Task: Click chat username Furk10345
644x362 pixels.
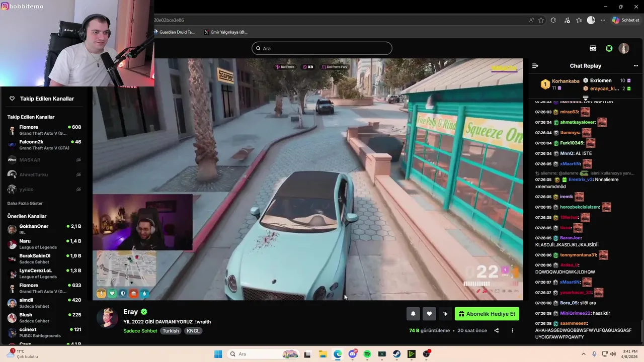Action: click(x=571, y=143)
